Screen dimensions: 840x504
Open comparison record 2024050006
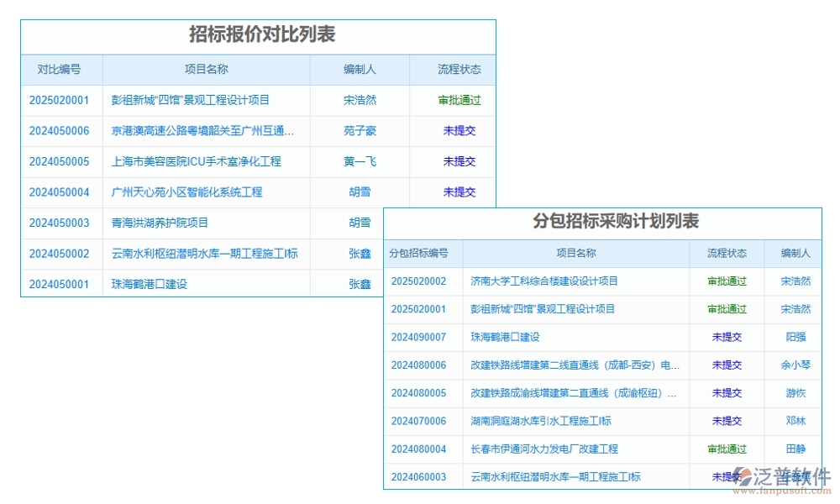click(59, 131)
